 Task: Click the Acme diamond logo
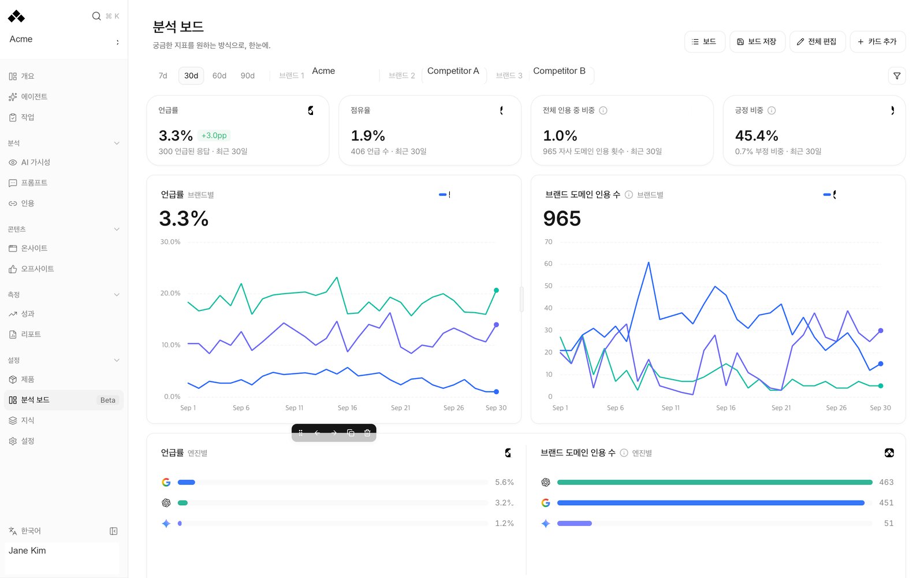tap(16, 16)
